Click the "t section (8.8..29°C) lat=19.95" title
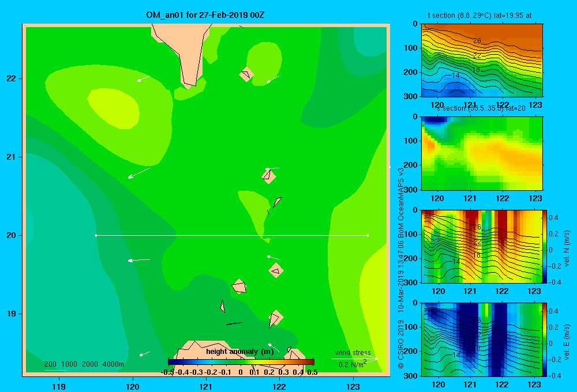 point(479,16)
